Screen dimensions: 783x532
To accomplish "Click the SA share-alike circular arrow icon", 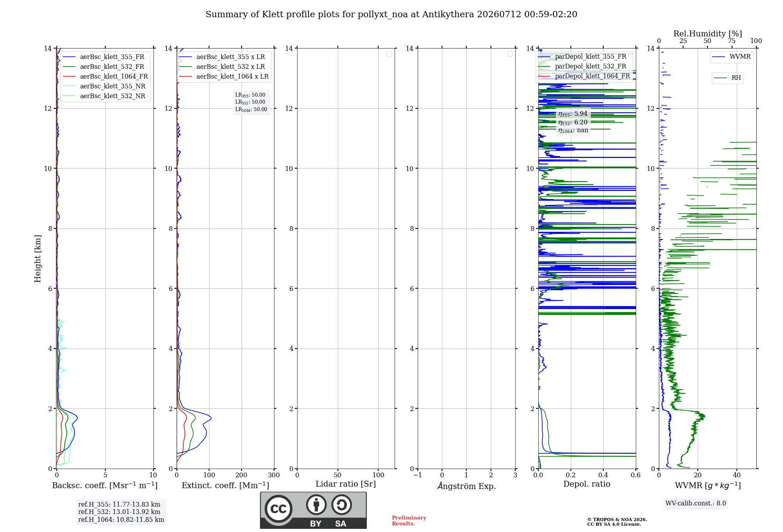I will point(341,505).
